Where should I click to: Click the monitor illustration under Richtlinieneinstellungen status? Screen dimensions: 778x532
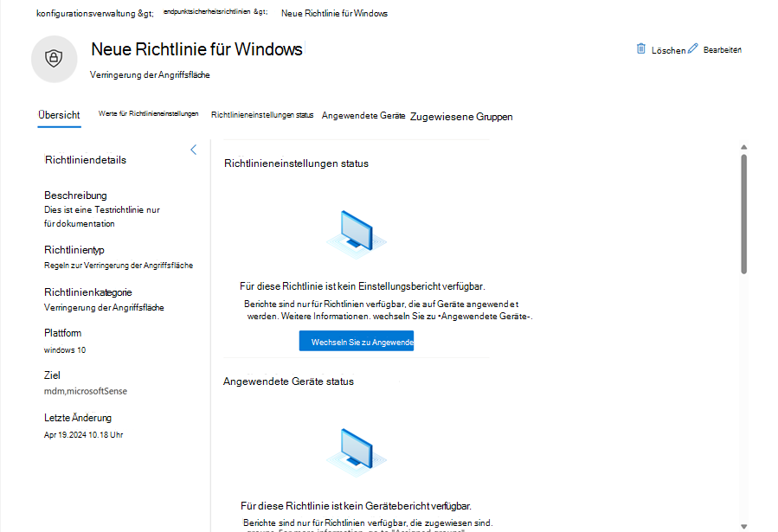click(x=355, y=229)
